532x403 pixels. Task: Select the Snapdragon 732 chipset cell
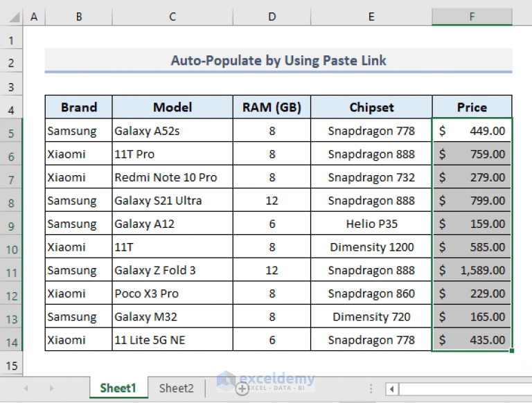tap(371, 177)
